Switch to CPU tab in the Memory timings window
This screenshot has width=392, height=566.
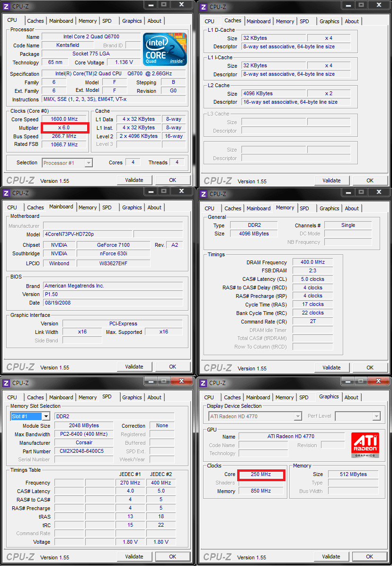click(209, 208)
